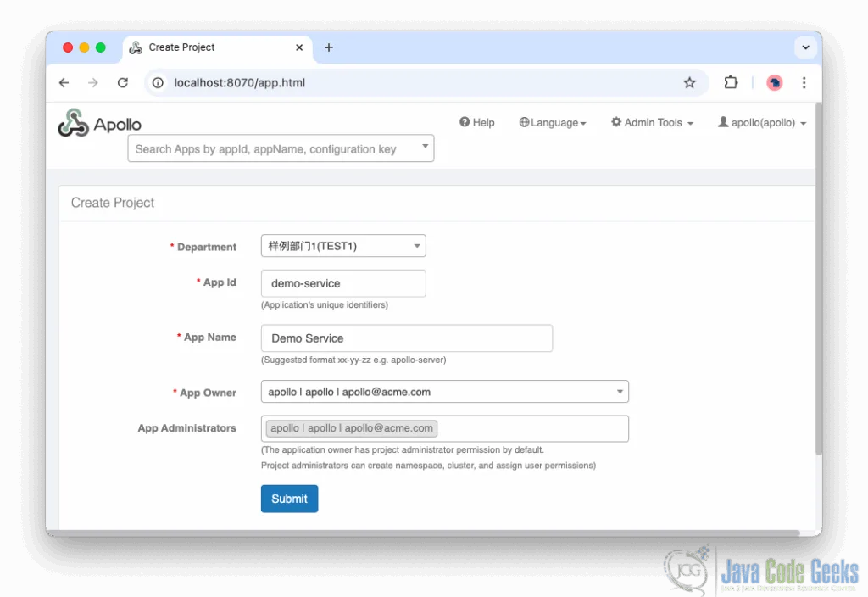Click the address bar URL localhost:8070/app.html
The image size is (868, 597).
pos(240,82)
